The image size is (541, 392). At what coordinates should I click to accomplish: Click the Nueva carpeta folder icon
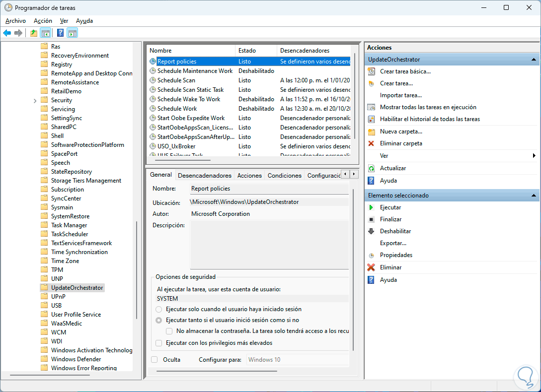[371, 131]
